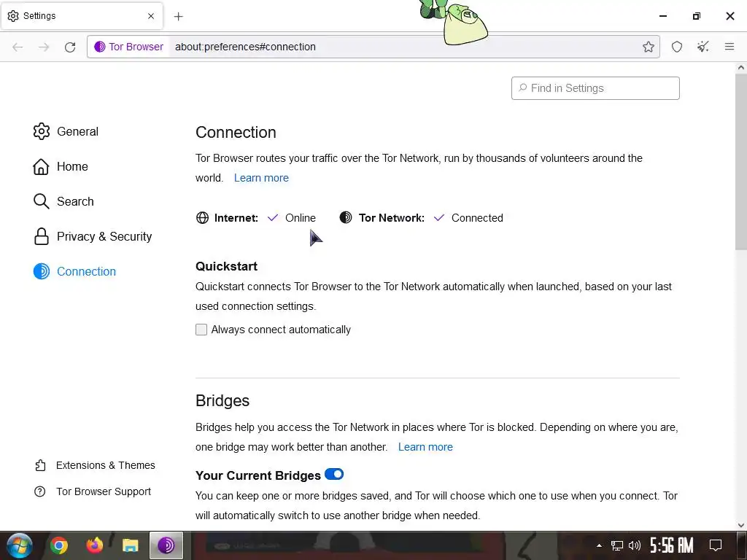This screenshot has width=747, height=560.
Task: Click the address bar URL field
Action: 405,47
